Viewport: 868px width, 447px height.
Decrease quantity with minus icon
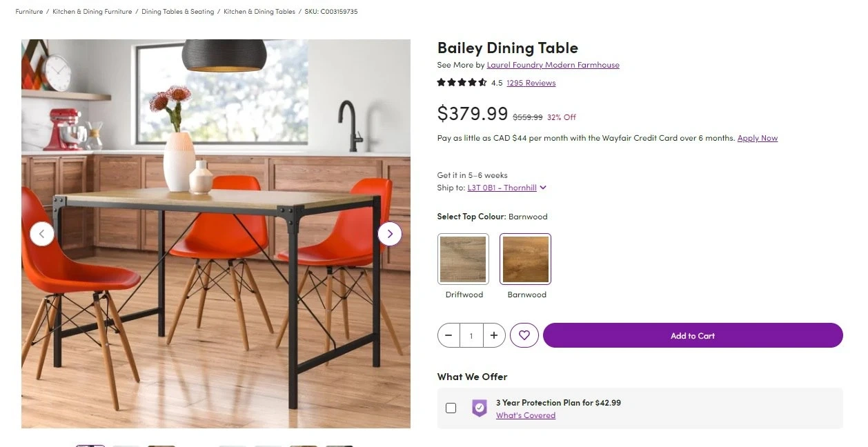(448, 335)
